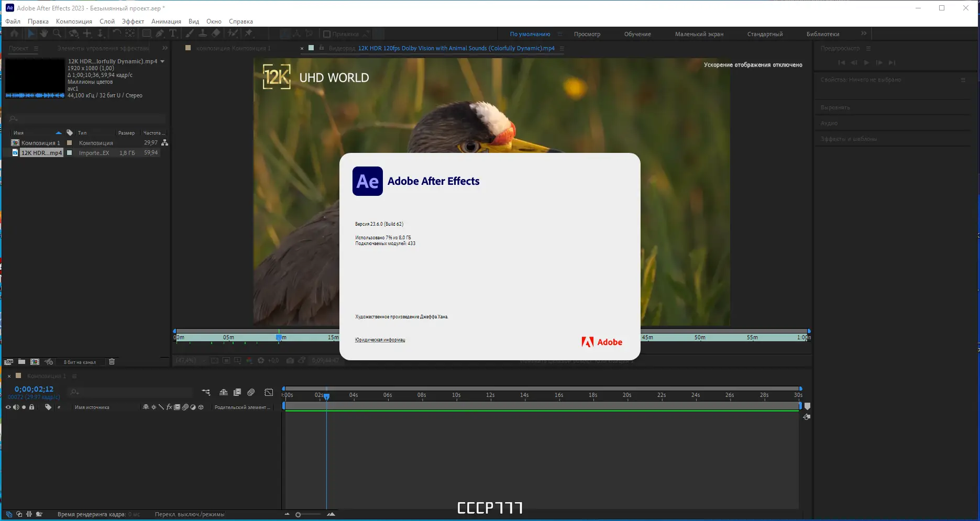Click the Home icon in the toolbar
The width and height of the screenshot is (980, 521).
tap(14, 34)
